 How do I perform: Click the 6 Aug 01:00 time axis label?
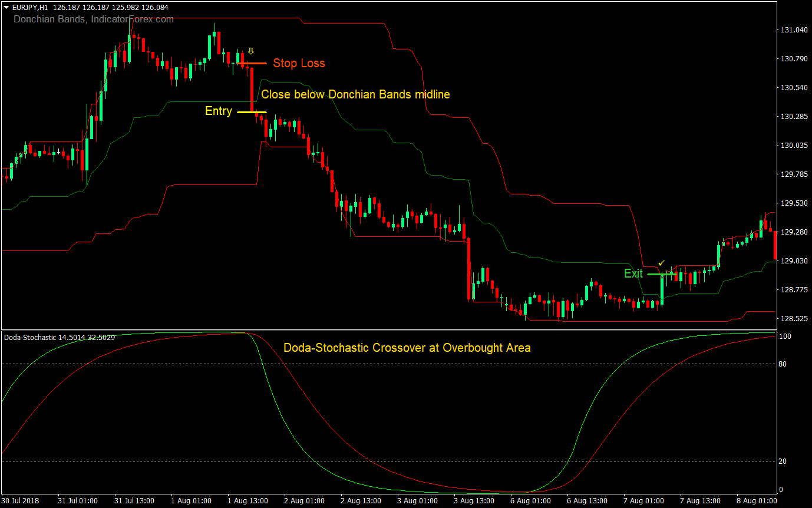click(x=529, y=501)
